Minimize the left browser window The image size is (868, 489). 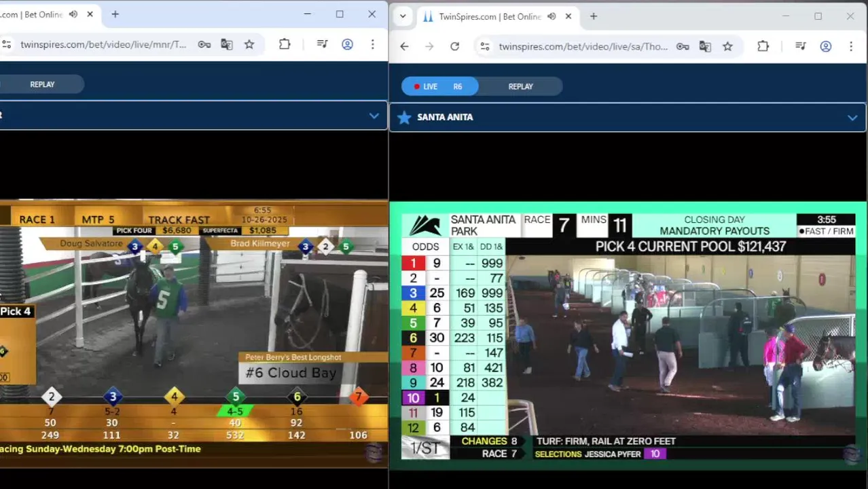click(307, 14)
